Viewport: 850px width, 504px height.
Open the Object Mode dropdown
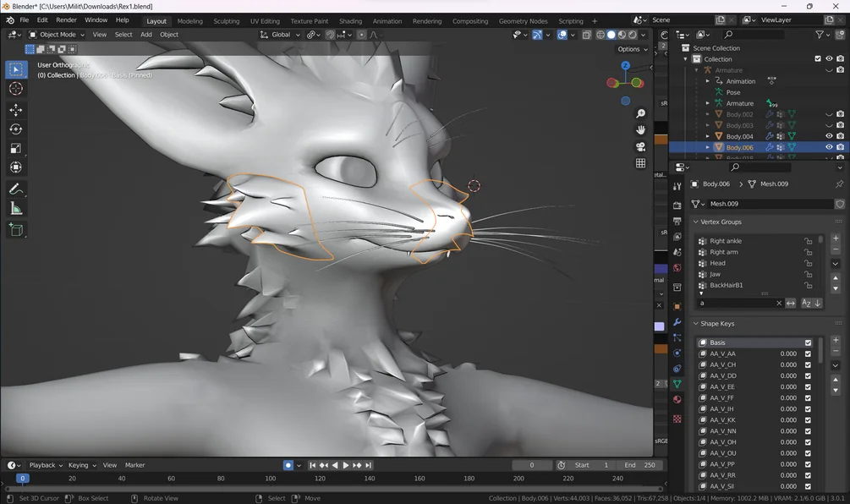click(x=57, y=35)
